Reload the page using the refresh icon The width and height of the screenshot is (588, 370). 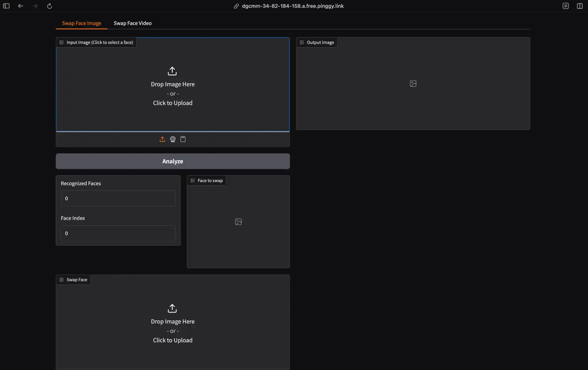[49, 6]
